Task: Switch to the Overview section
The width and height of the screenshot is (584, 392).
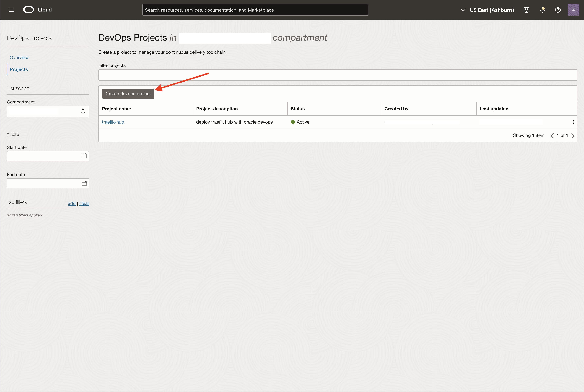Action: point(19,57)
